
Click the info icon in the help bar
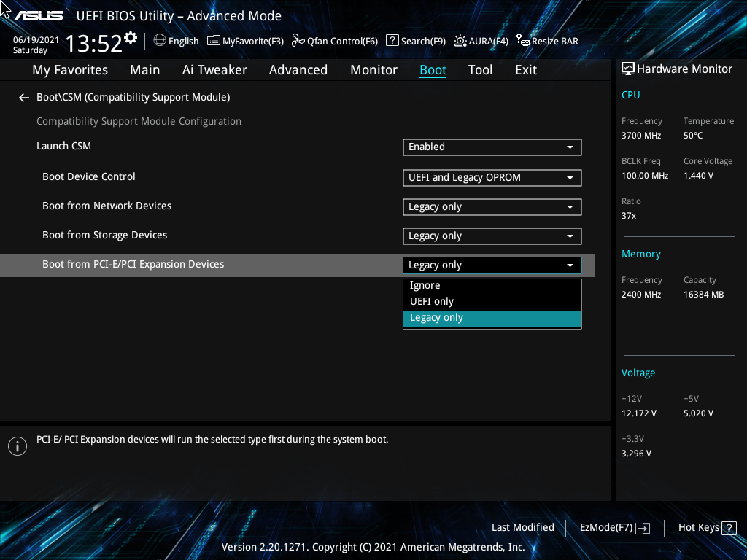(17, 446)
